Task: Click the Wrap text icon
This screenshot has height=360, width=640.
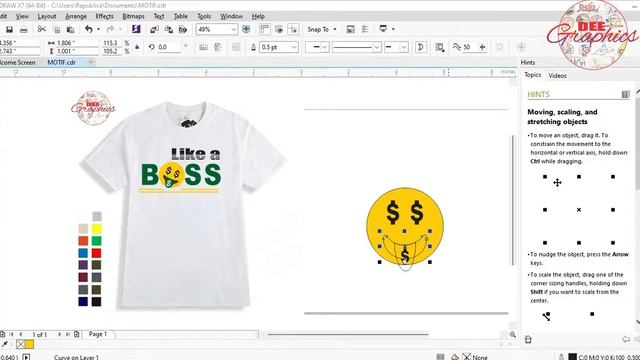Action: 440,47
